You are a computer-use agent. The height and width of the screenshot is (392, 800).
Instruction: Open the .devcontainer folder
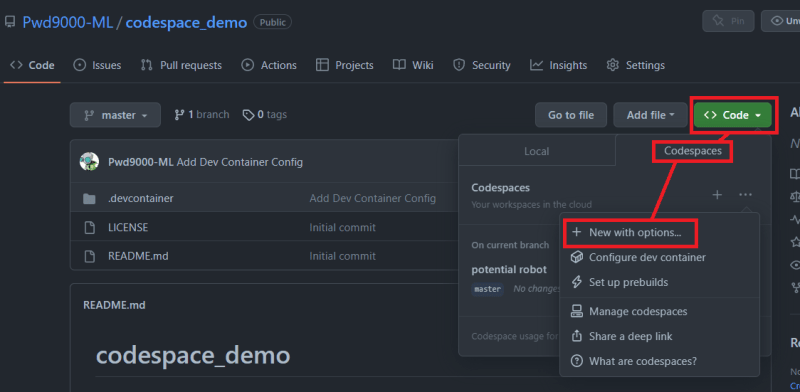(141, 198)
